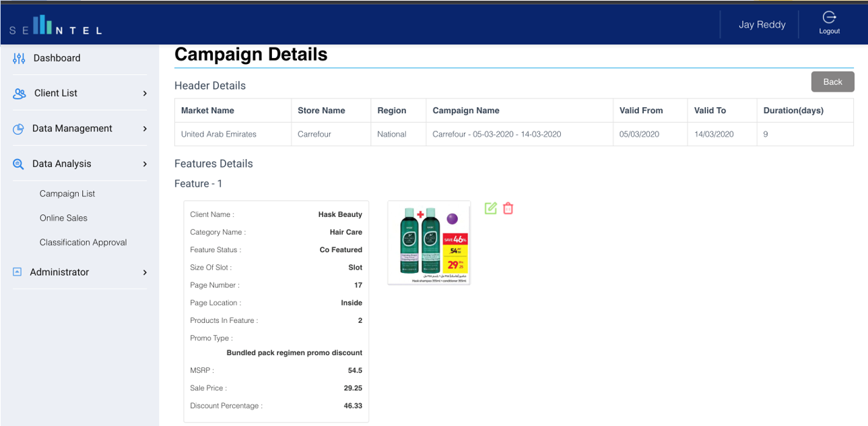Click the Client List people icon
The image size is (868, 426).
tap(20, 94)
